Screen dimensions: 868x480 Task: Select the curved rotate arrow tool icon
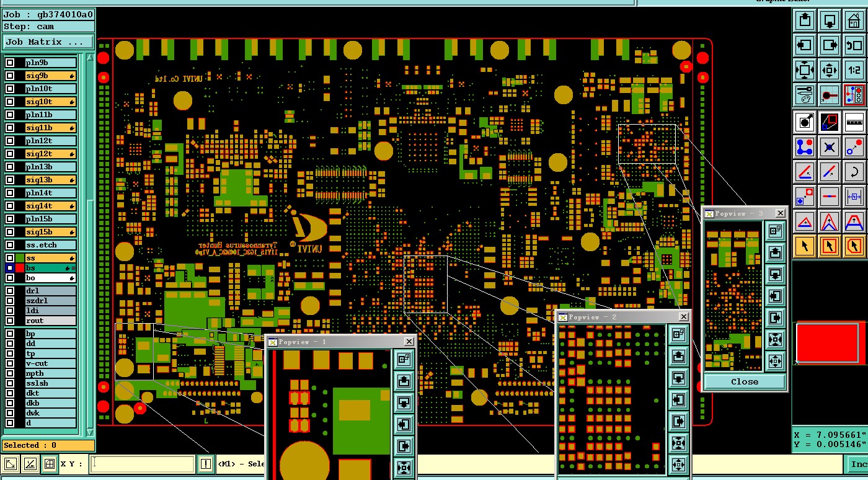(854, 172)
